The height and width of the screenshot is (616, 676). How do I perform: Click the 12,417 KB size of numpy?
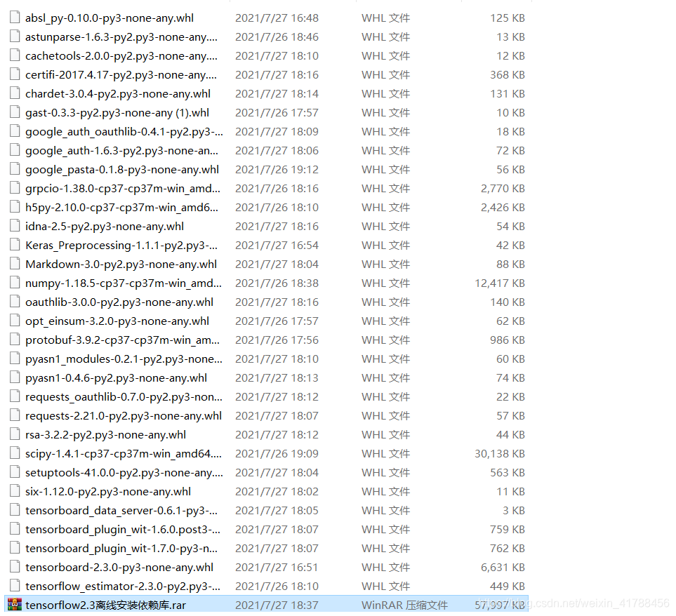point(500,283)
